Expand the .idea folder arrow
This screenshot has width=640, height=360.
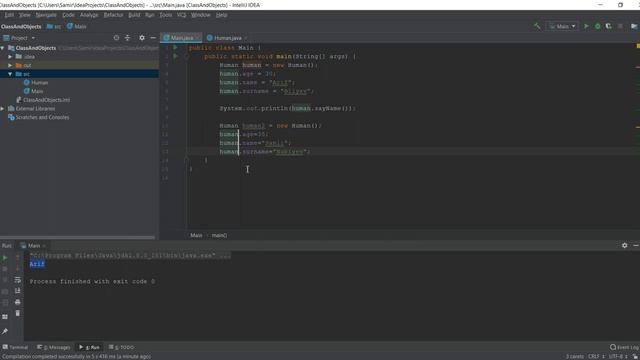point(10,57)
